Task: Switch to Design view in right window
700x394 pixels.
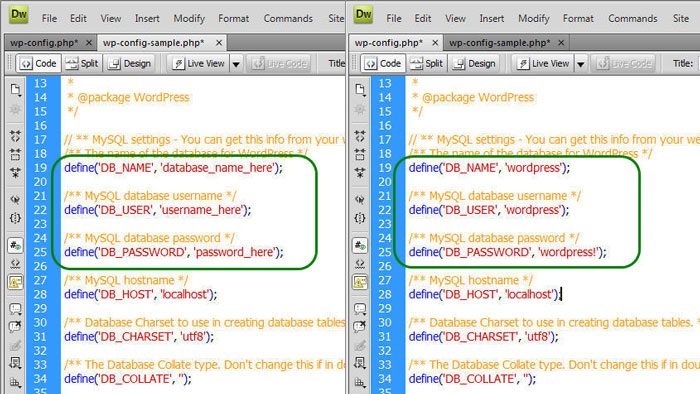Action: click(x=474, y=64)
